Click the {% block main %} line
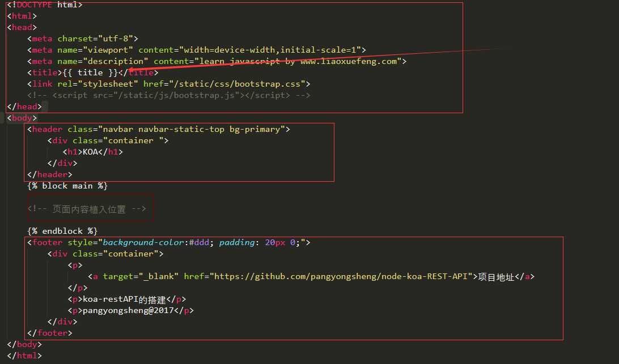 tap(67, 186)
